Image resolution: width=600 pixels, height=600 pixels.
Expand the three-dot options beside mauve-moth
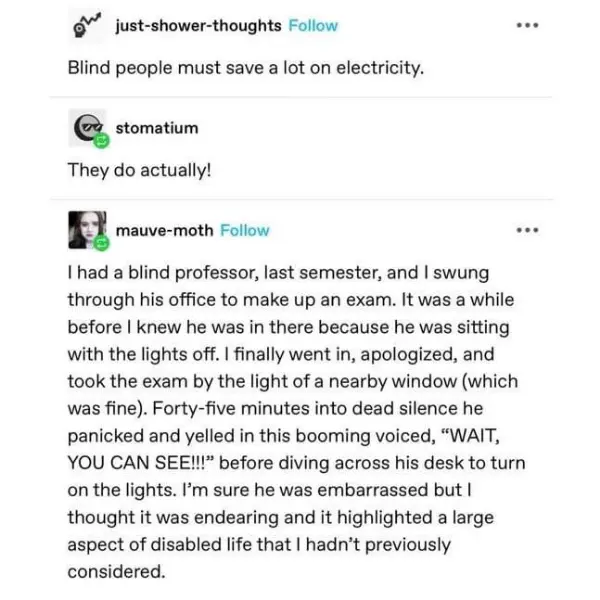coord(527,230)
